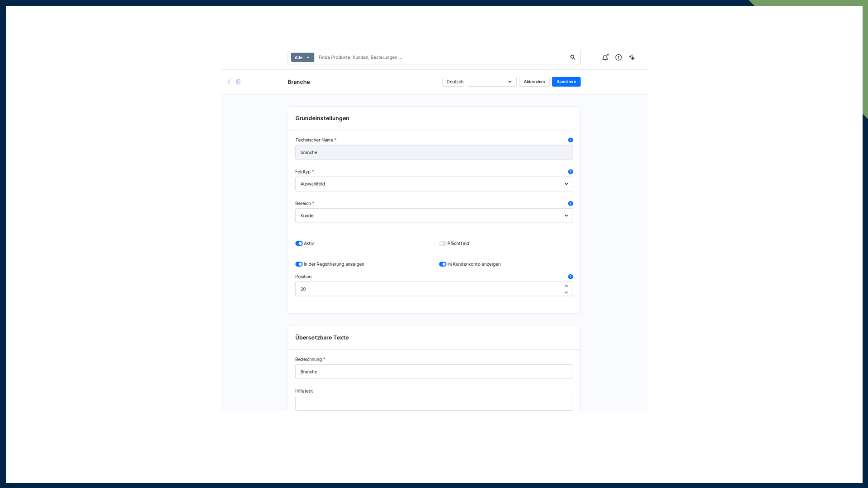Click the Grundeinstellungen heading

click(322, 118)
